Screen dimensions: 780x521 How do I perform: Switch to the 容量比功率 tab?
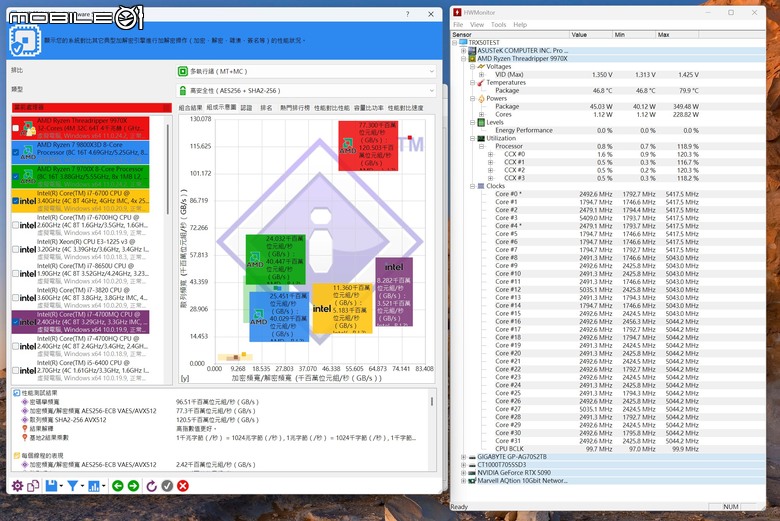tap(369, 108)
